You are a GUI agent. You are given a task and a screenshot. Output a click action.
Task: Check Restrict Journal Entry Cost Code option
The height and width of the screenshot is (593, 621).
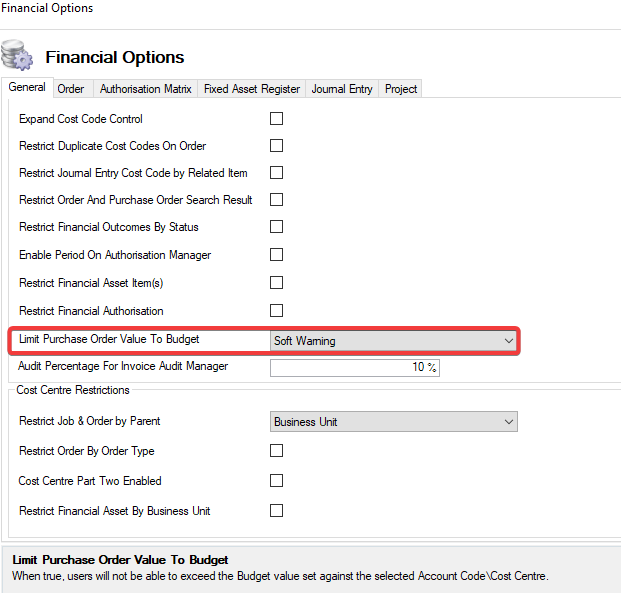277,173
